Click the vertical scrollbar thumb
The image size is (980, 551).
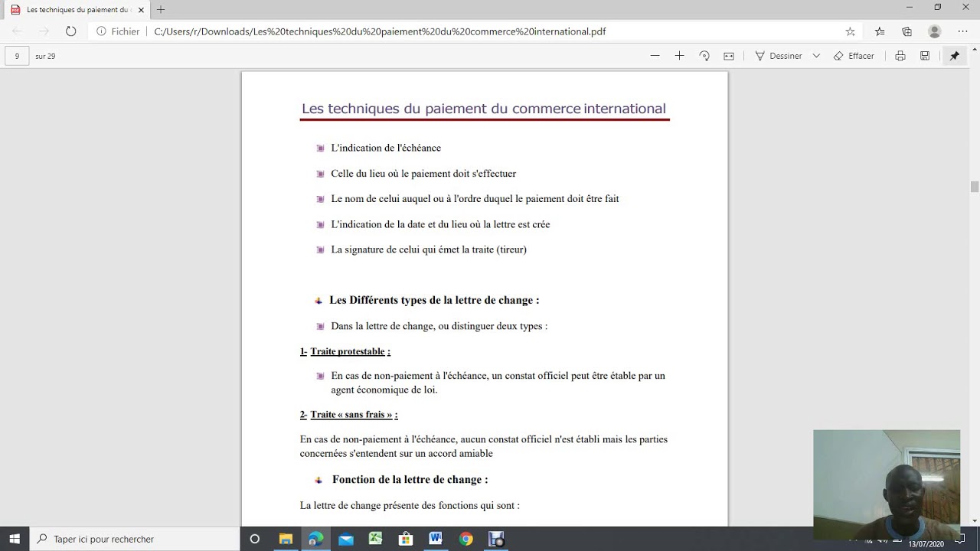click(974, 187)
